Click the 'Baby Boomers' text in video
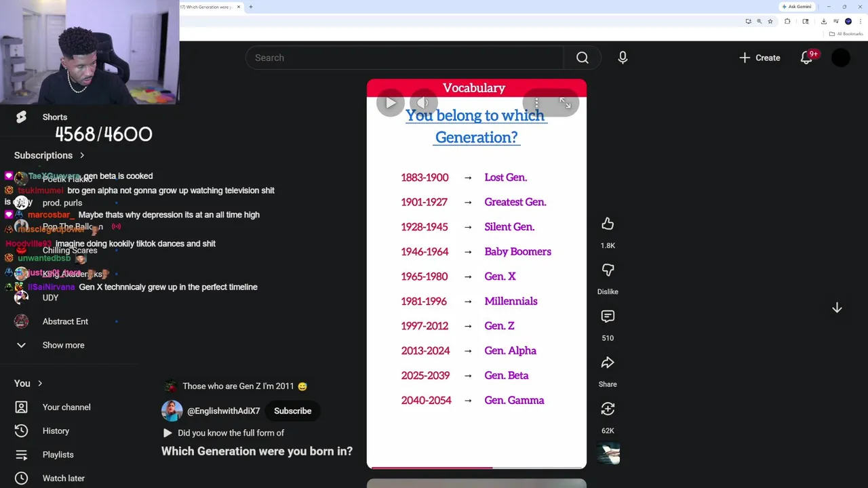Image resolution: width=868 pixels, height=488 pixels. (517, 251)
